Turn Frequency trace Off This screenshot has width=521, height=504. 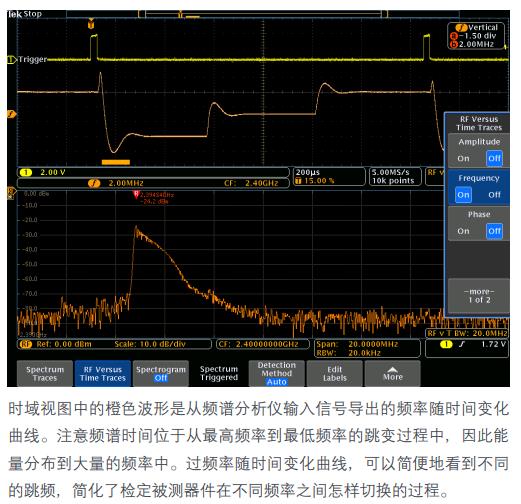point(494,195)
